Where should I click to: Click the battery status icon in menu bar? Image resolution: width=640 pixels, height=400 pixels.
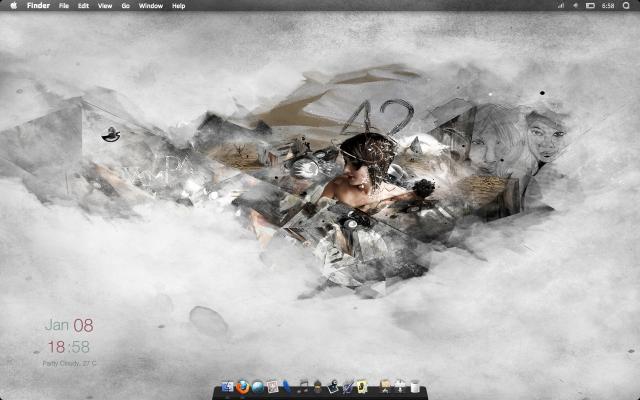[x=590, y=6]
